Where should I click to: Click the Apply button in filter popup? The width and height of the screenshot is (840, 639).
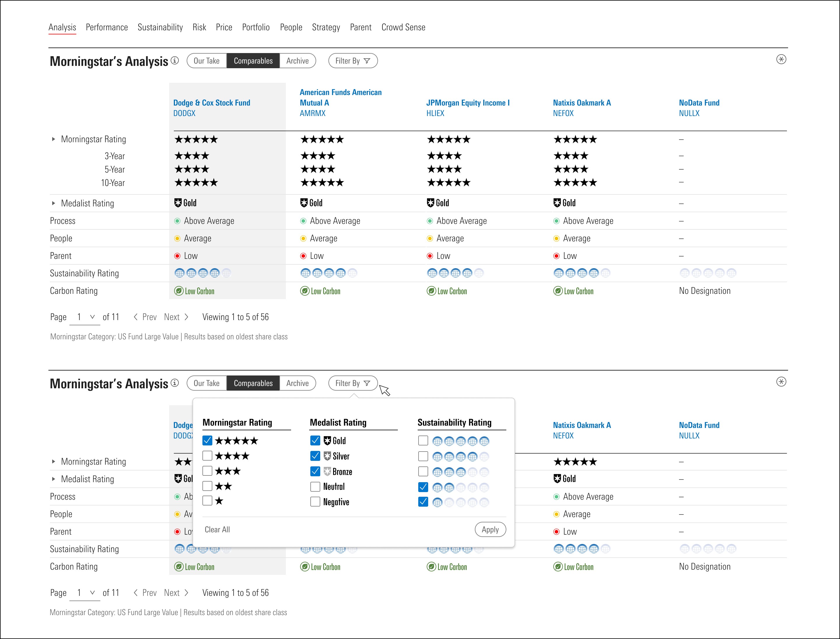[490, 529]
